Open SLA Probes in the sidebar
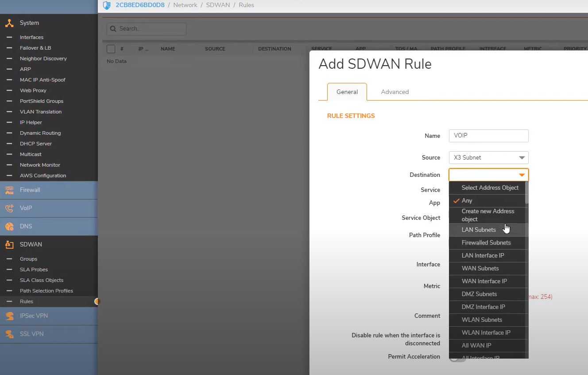 [x=34, y=270]
